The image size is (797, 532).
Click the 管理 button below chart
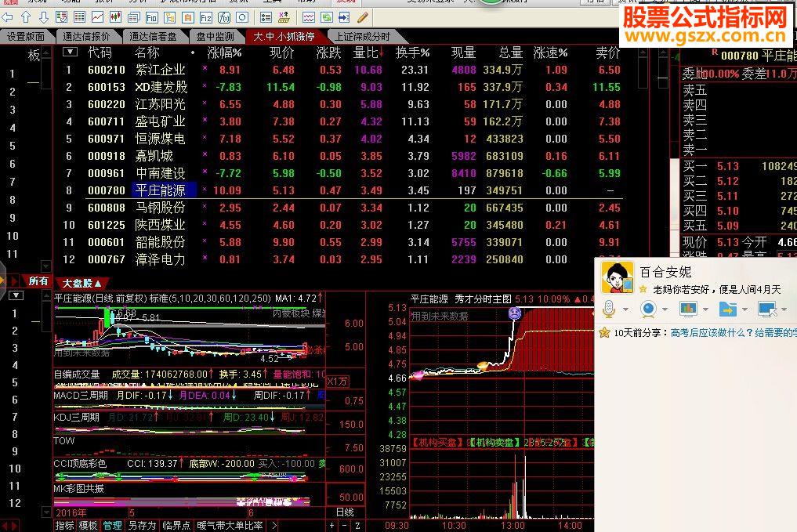[x=112, y=526]
